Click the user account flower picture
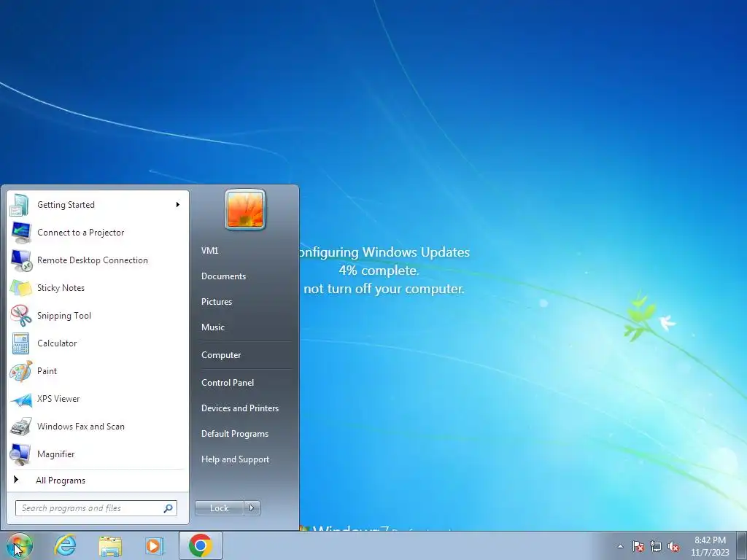The image size is (747, 560). click(x=245, y=209)
